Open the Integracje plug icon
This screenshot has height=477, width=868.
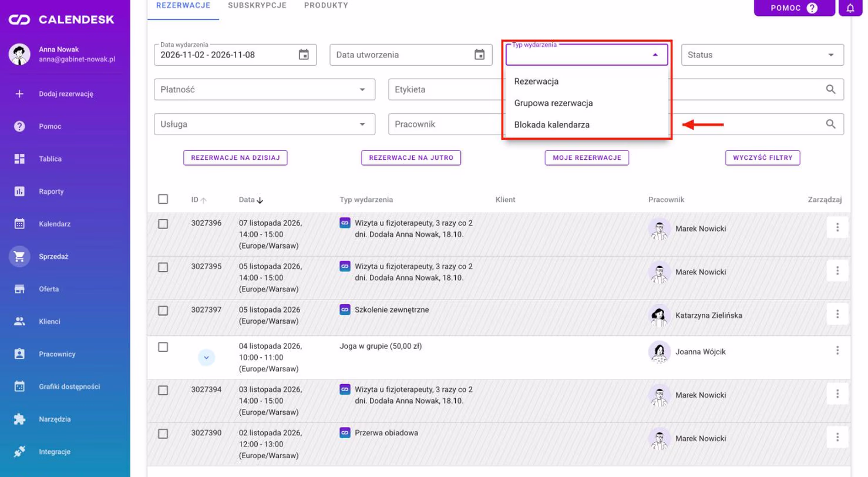tap(19, 452)
